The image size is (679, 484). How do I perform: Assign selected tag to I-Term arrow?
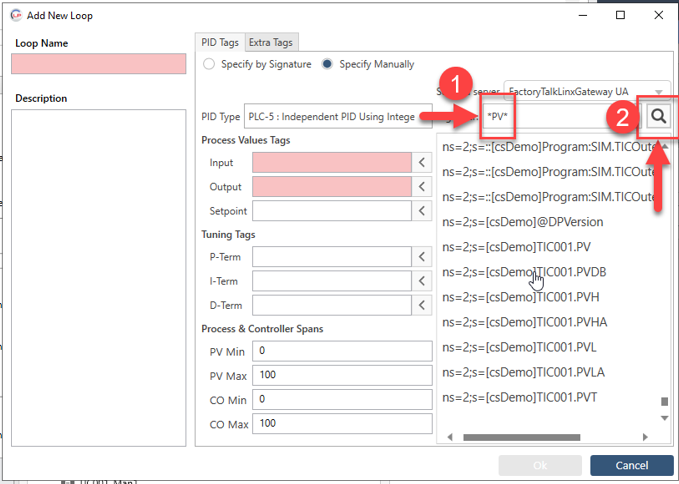point(422,281)
